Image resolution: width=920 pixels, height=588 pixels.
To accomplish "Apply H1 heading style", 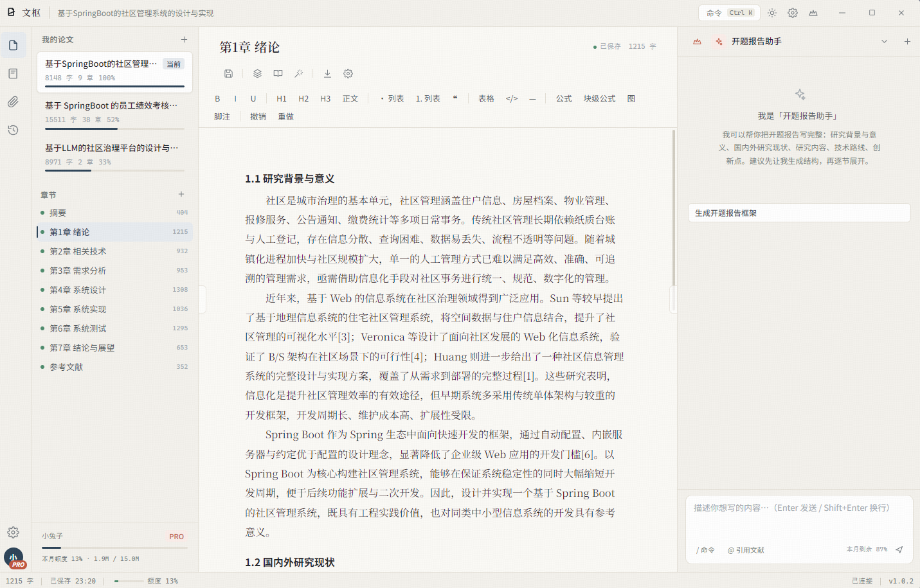I will coord(282,98).
